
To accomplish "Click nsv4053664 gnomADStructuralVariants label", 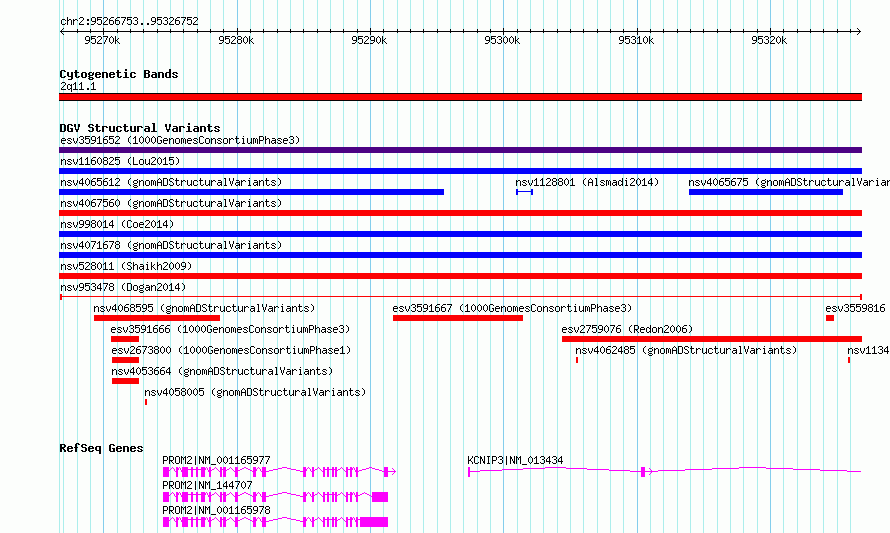I will pos(222,371).
